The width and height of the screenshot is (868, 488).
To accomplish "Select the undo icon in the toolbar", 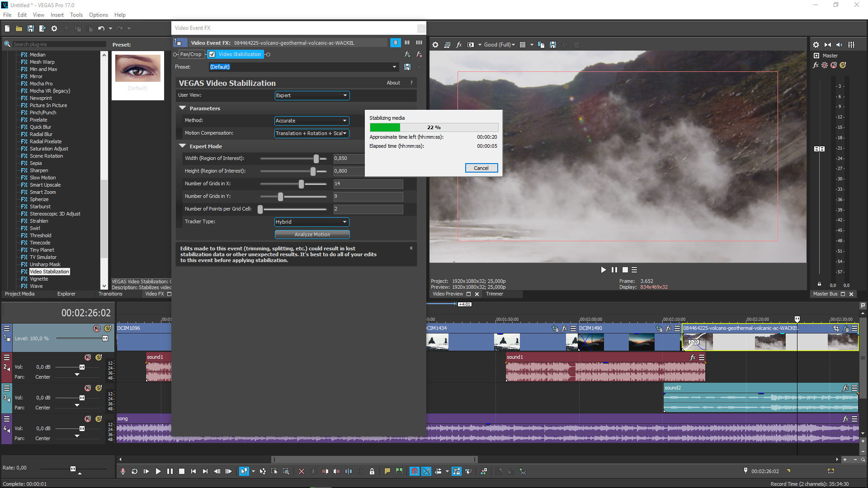I will (101, 29).
